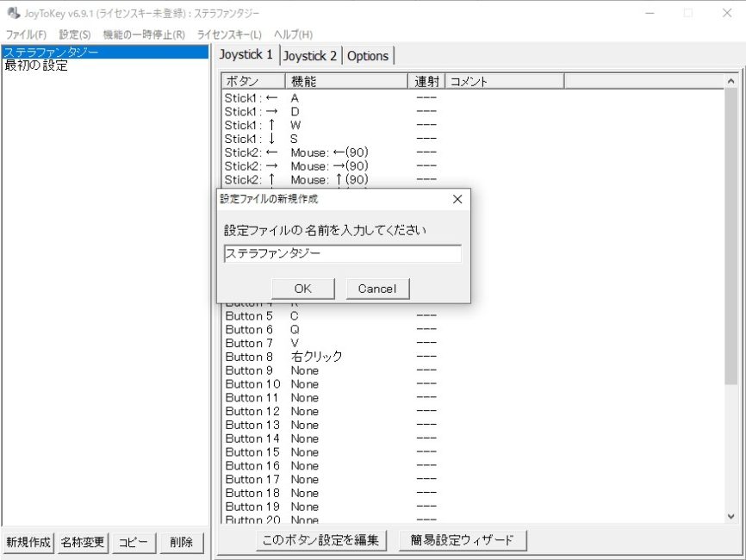The width and height of the screenshot is (746, 560).
Task: Click the vertical scrollbar thumb of button list
Action: pyautogui.click(x=730, y=236)
